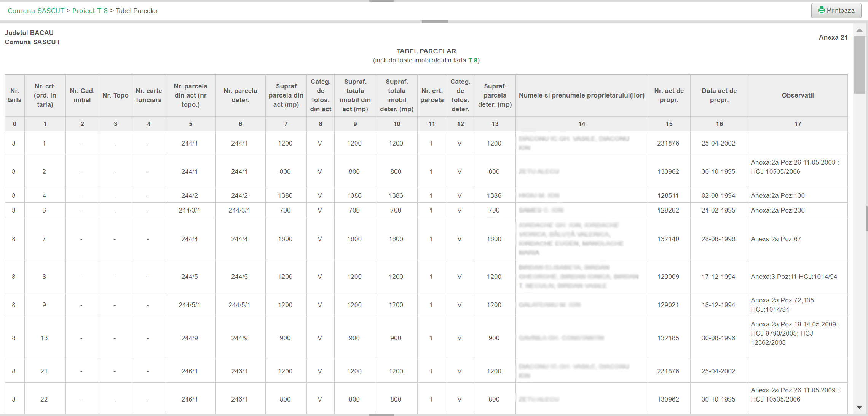Click the Nr. tarla column header
Viewport: 868px width, 416px height.
coord(14,95)
